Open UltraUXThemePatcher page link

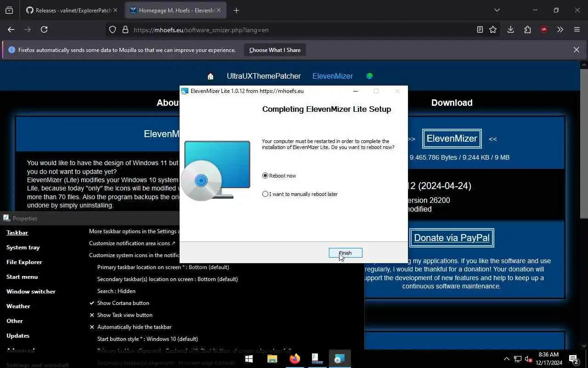(264, 76)
